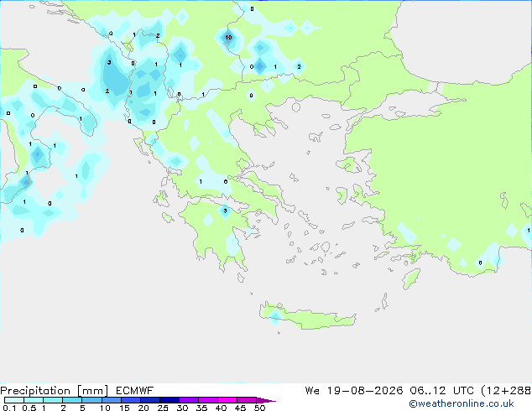Open the weatheronline.co.uk copyright link

(461, 403)
